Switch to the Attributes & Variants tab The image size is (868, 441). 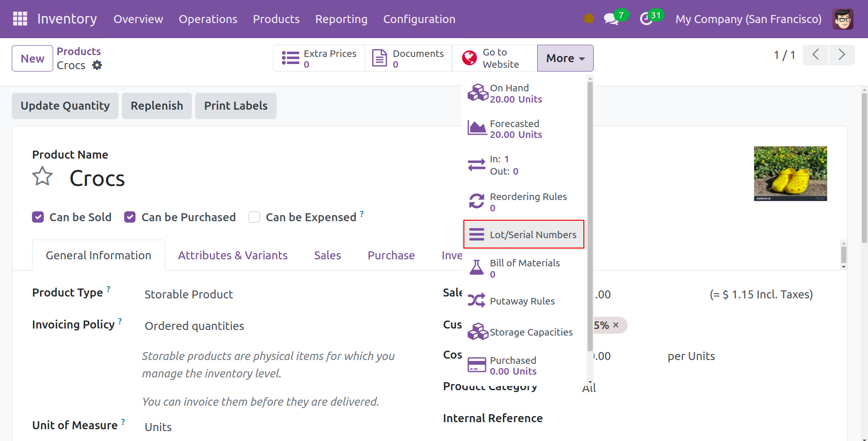click(x=232, y=256)
